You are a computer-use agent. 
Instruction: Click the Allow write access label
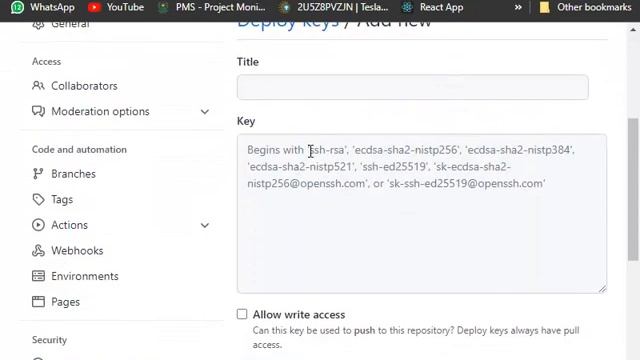coord(299,314)
